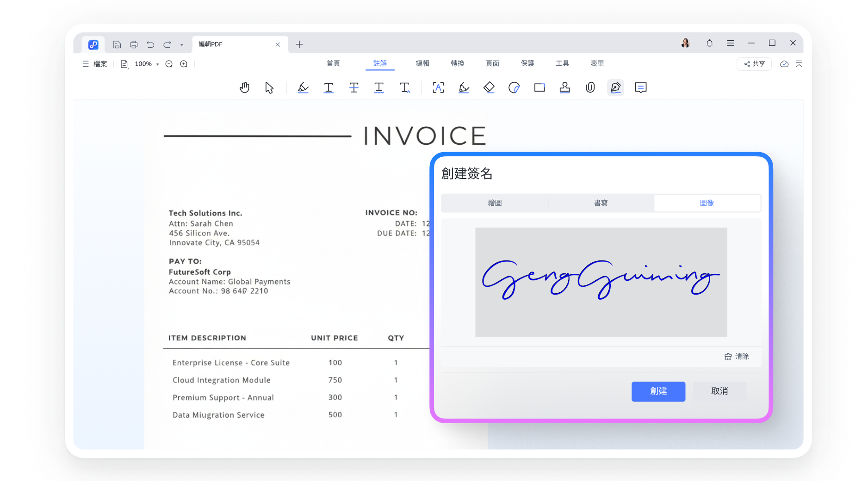Select the eraser tool
The width and height of the screenshot is (868, 481).
click(x=489, y=87)
